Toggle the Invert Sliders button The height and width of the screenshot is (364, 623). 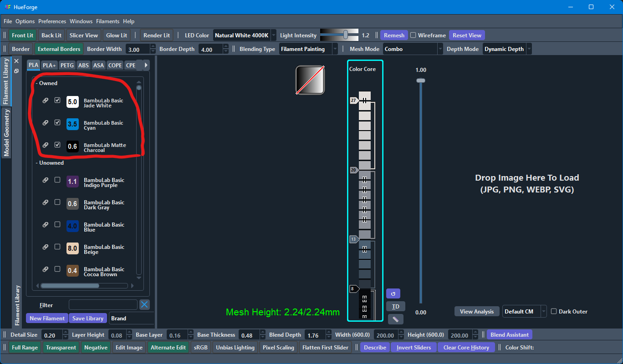pos(414,347)
